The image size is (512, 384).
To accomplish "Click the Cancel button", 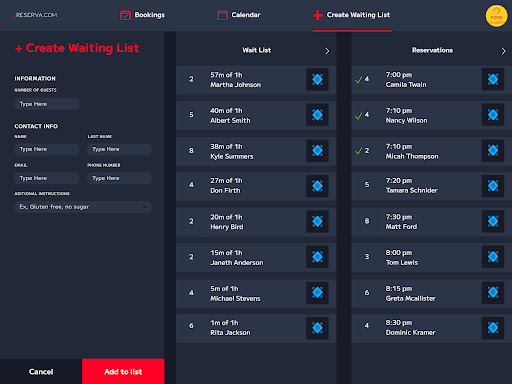I will point(41,371).
